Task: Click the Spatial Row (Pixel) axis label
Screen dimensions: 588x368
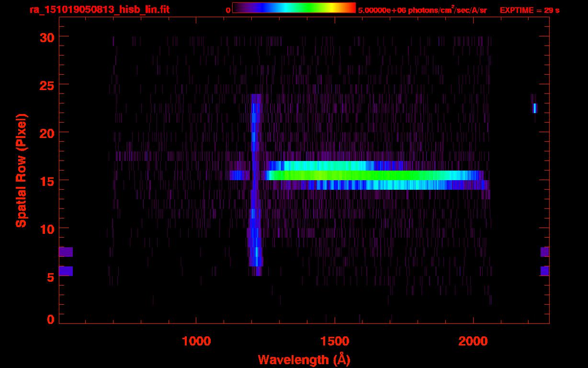Action: 21,171
